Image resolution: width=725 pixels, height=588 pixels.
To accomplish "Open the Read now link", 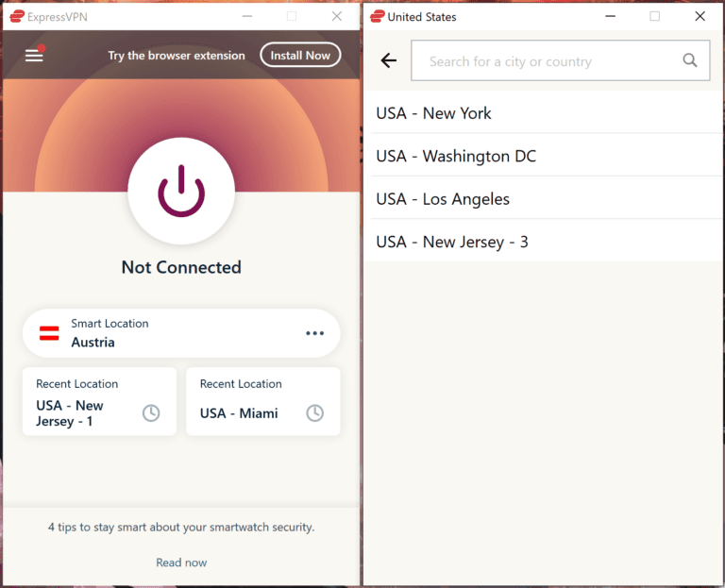I will coord(181,563).
